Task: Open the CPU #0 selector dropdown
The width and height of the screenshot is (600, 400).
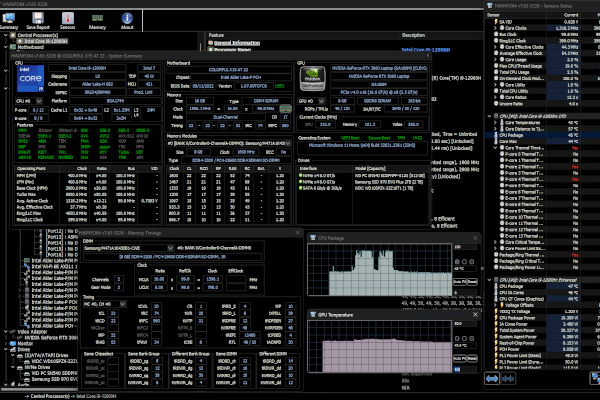Action: click(39, 101)
